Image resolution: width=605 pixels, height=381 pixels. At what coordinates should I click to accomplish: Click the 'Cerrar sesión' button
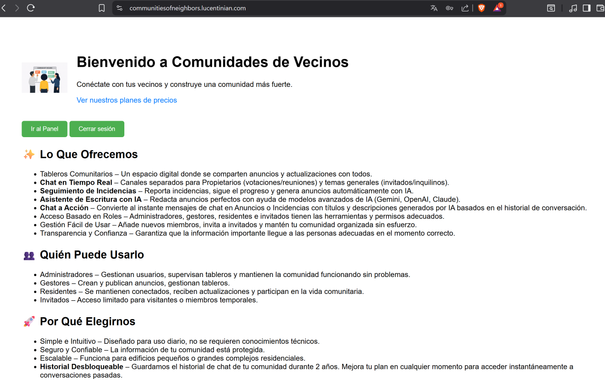(x=97, y=129)
